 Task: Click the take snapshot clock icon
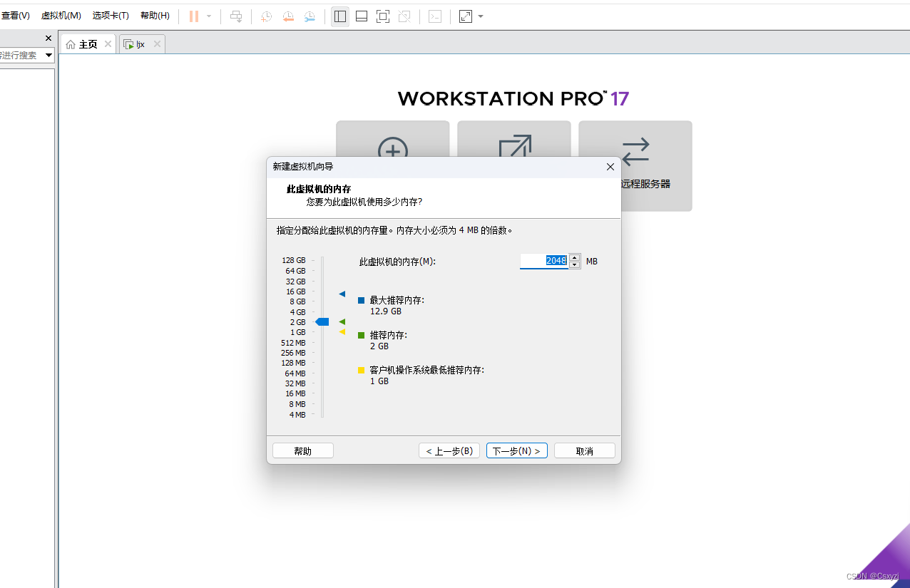266,16
